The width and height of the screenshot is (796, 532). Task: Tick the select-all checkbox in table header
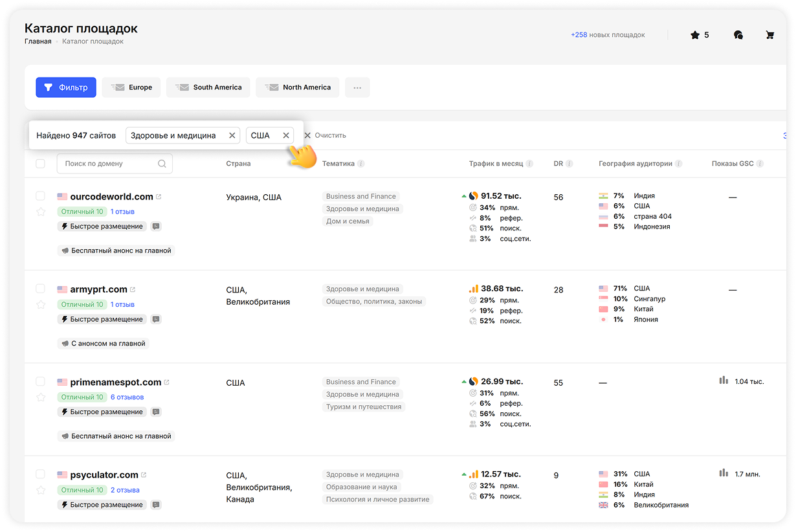click(40, 164)
